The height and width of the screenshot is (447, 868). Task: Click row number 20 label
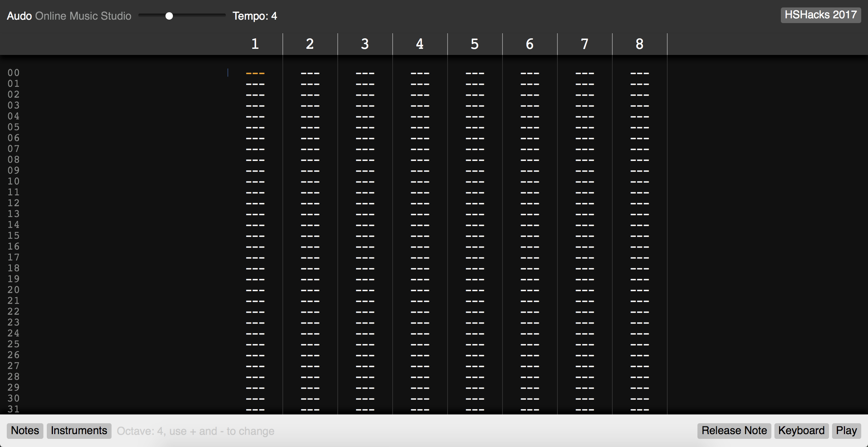[x=14, y=290]
